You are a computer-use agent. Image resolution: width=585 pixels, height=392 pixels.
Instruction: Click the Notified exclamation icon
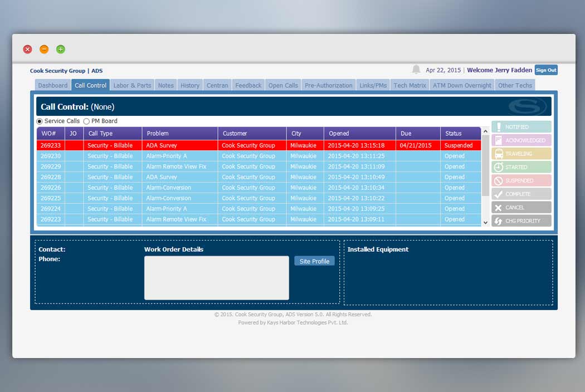(499, 127)
